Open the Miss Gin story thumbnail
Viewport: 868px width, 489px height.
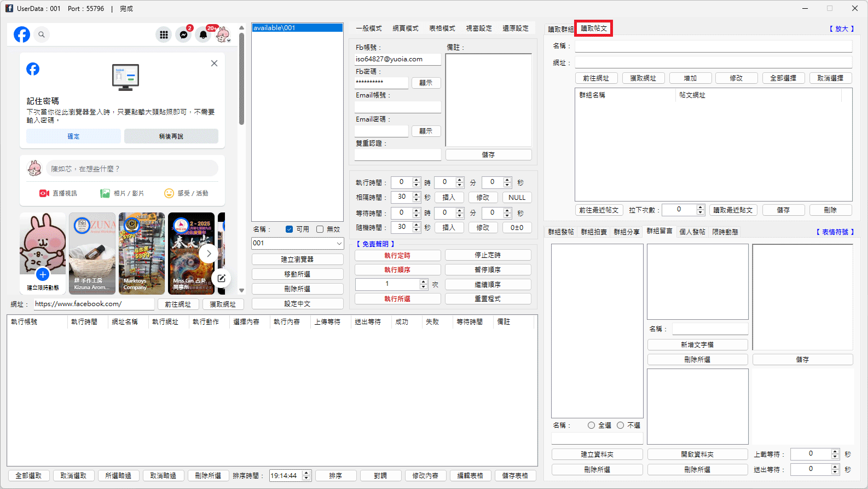[x=191, y=254]
